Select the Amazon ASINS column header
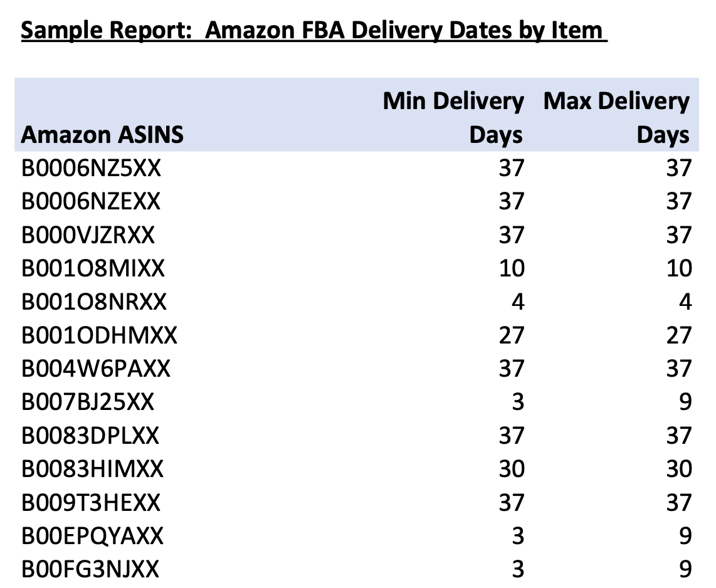The width and height of the screenshot is (716, 588). pos(102,135)
